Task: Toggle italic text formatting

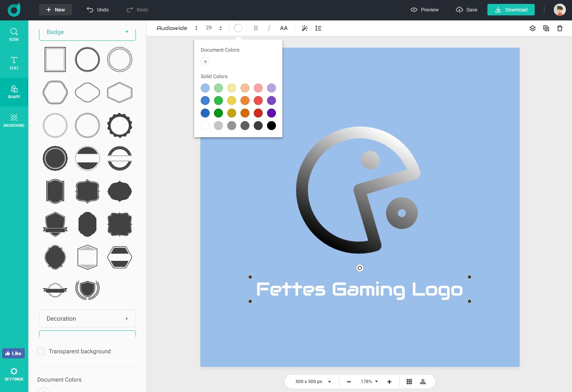Action: [x=269, y=28]
